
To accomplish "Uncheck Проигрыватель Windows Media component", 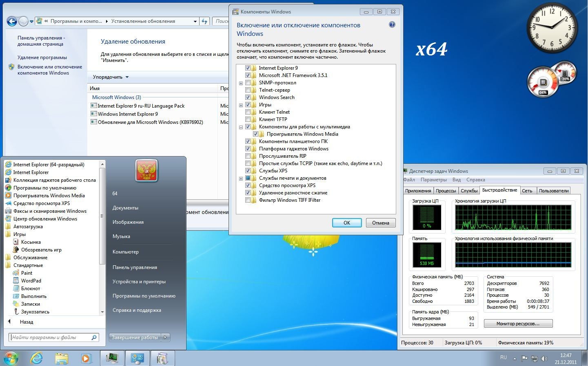I will pos(255,134).
